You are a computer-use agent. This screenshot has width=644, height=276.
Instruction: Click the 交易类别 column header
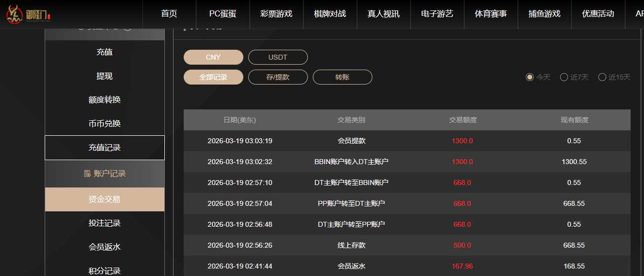pyautogui.click(x=352, y=120)
